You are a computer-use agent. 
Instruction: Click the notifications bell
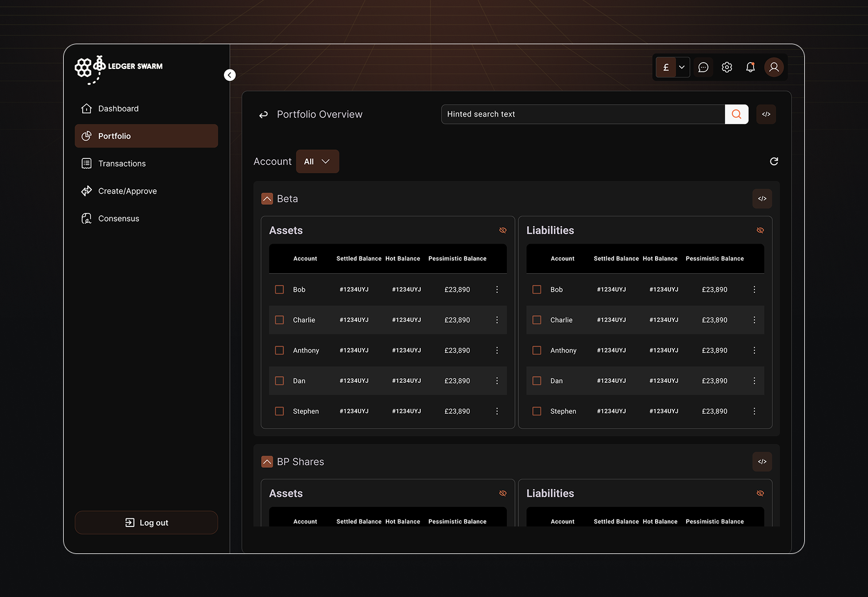tap(750, 67)
